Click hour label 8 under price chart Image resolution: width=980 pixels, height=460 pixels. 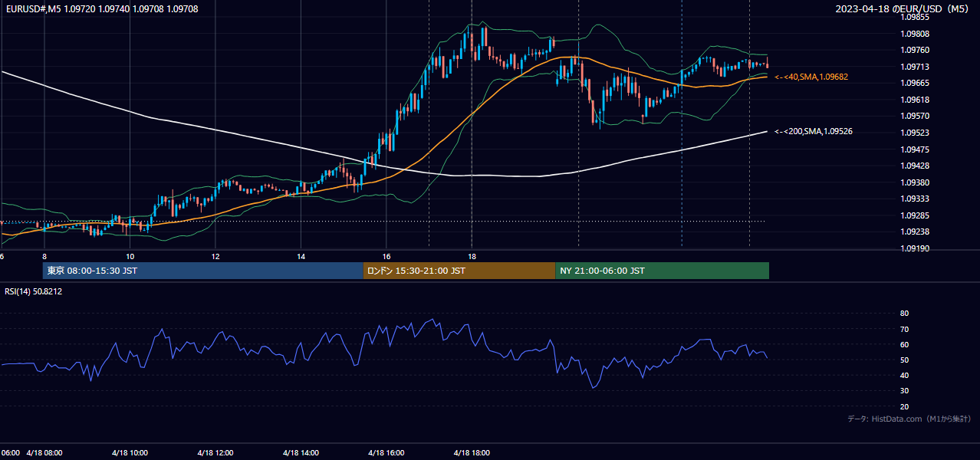point(44,256)
